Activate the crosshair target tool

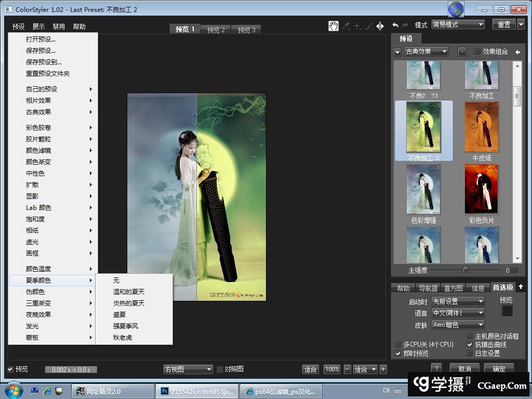[x=357, y=26]
